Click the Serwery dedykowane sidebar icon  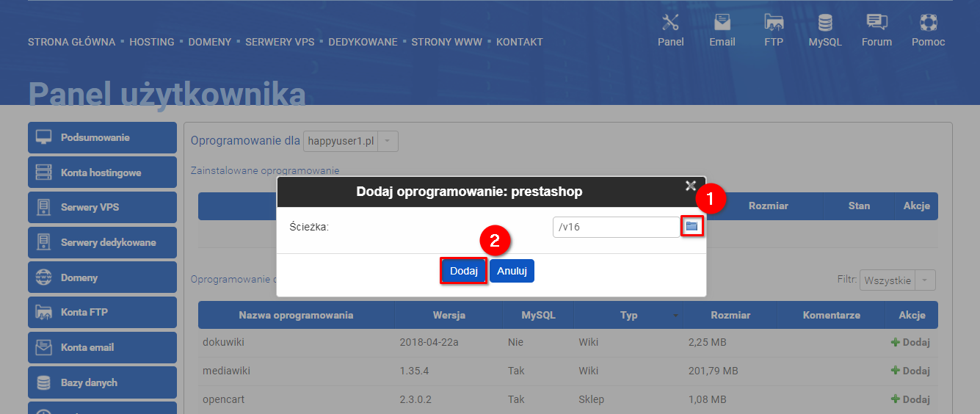(44, 242)
